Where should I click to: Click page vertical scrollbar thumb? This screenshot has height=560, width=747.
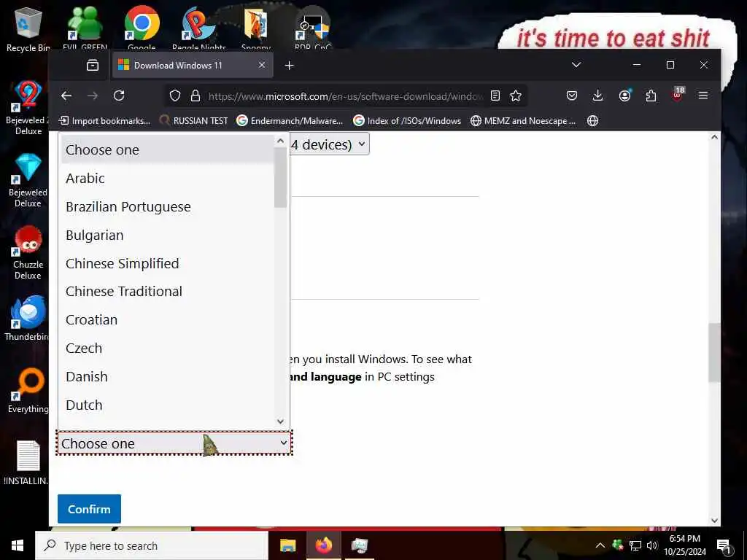[713, 352]
